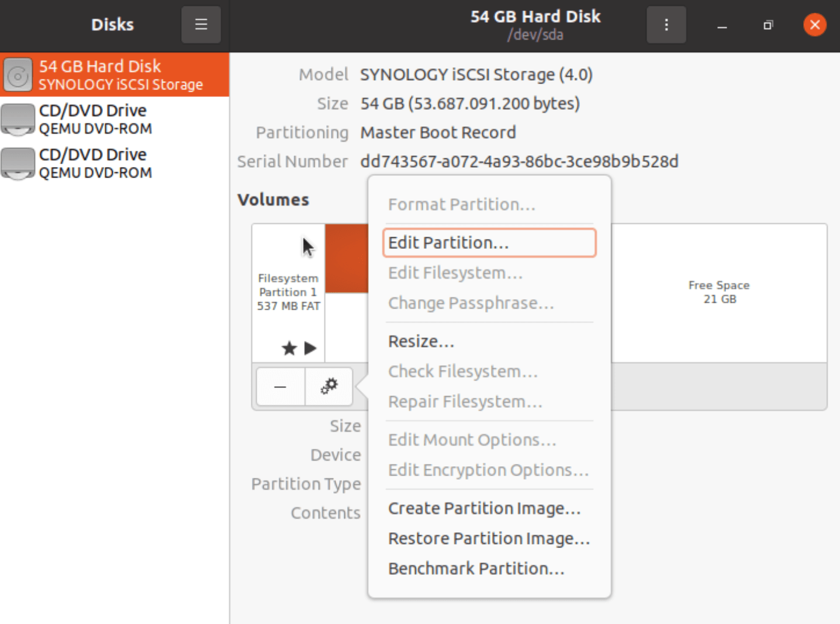Click the disabled Change Passphrase... entry

(x=489, y=303)
